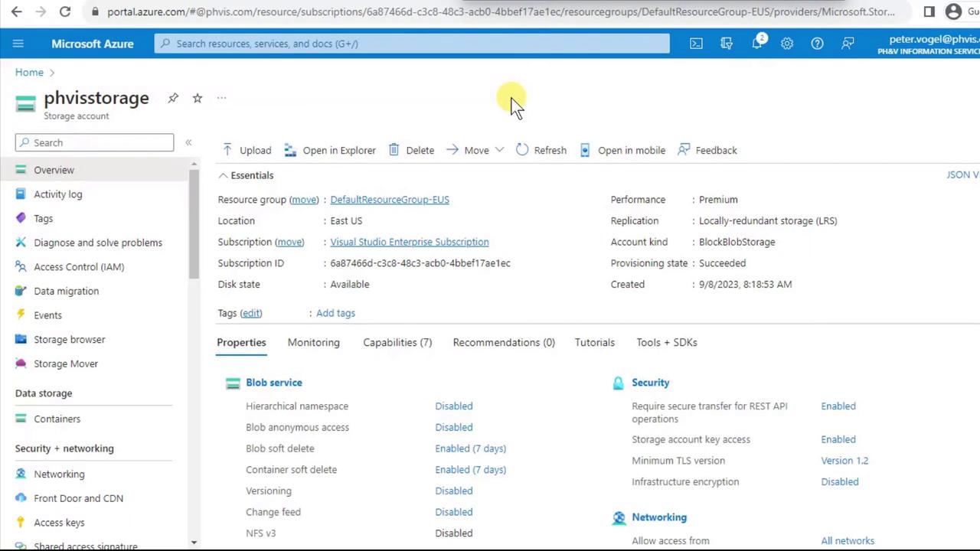Click Open in Explorer

pyautogui.click(x=330, y=150)
